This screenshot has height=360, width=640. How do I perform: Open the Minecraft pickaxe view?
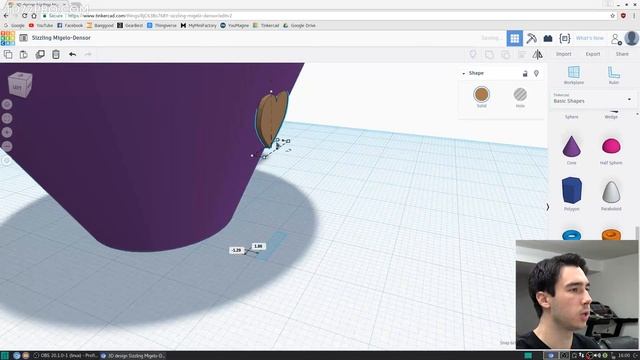531,38
